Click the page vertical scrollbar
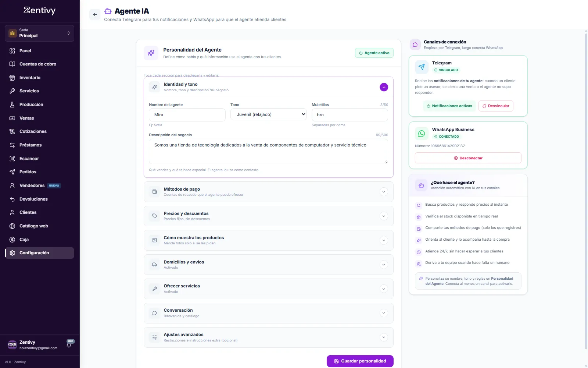The height and width of the screenshot is (368, 588). (x=586, y=191)
